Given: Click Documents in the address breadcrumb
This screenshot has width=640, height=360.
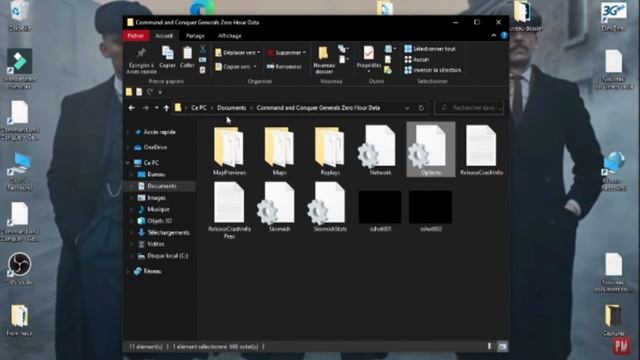Looking at the screenshot, I should tap(231, 108).
